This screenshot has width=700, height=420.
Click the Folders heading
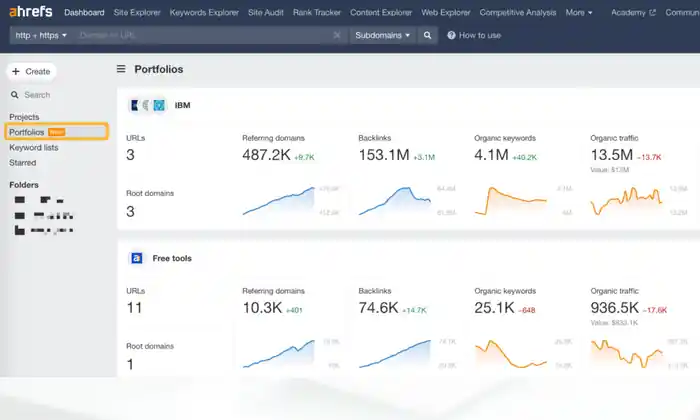click(x=24, y=185)
